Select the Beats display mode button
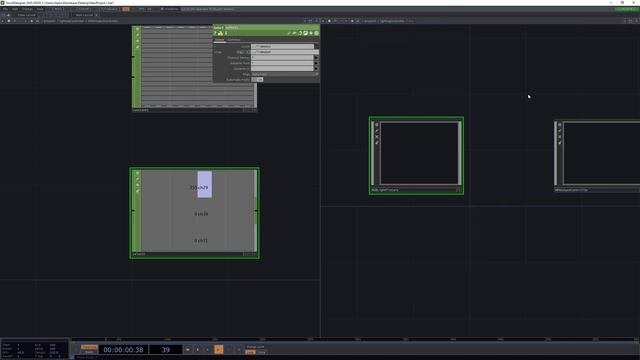 [x=89, y=352]
